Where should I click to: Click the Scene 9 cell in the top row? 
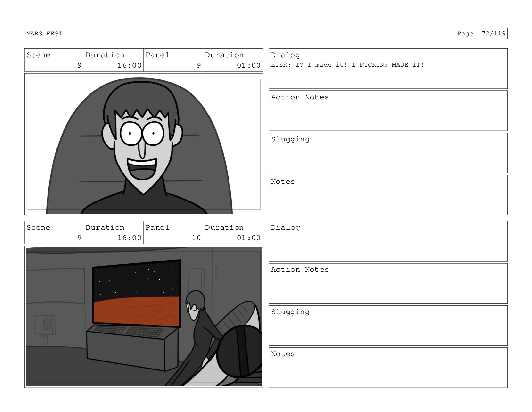click(54, 60)
